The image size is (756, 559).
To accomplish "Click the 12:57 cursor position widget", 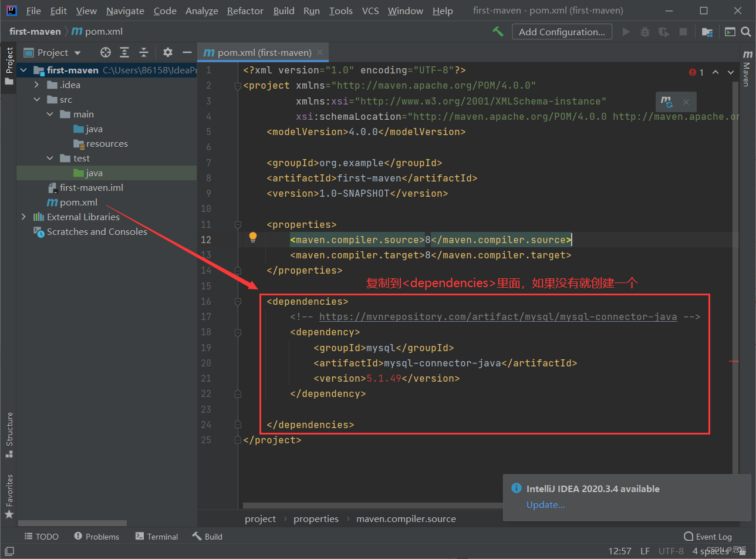I will tap(620, 551).
